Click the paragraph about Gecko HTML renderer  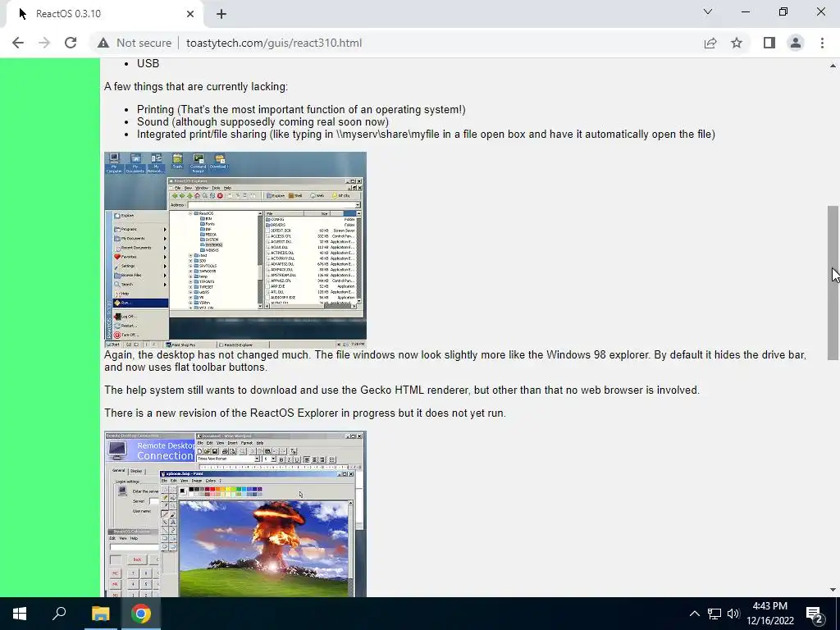(x=402, y=390)
